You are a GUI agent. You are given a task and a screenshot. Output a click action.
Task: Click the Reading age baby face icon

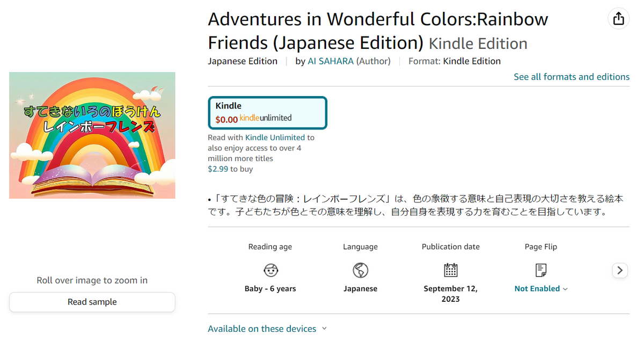click(x=270, y=270)
